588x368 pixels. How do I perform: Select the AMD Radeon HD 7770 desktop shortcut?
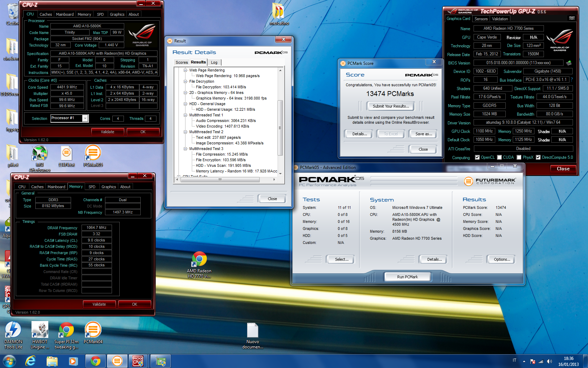click(199, 265)
